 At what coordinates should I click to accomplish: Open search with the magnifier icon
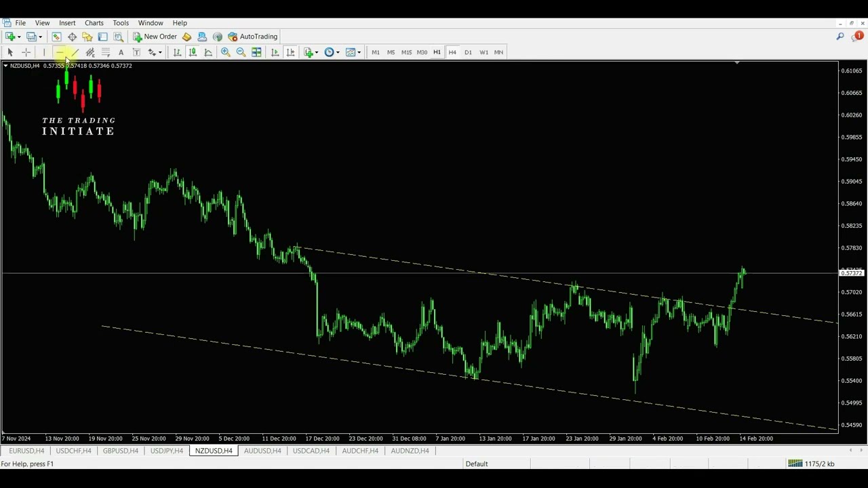pos(840,37)
